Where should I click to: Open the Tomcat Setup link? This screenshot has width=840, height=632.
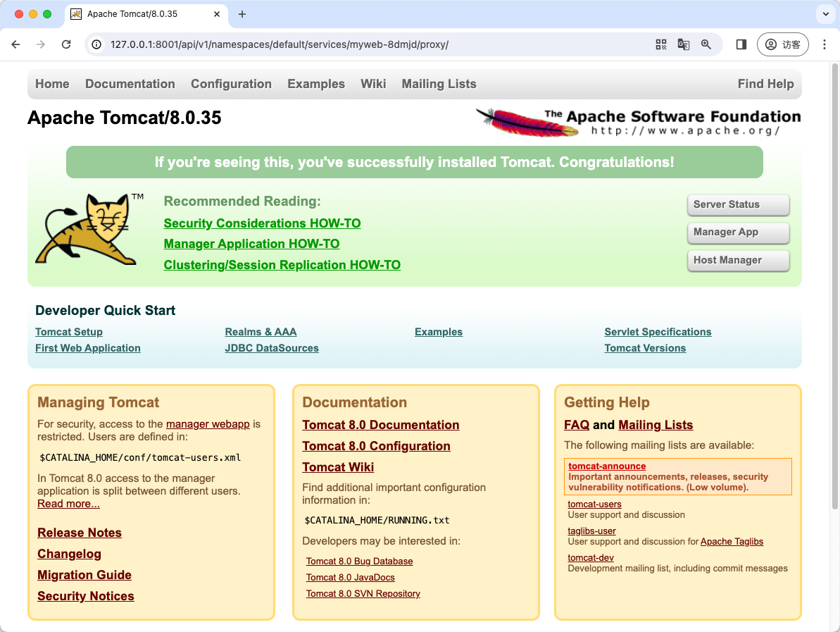point(69,332)
